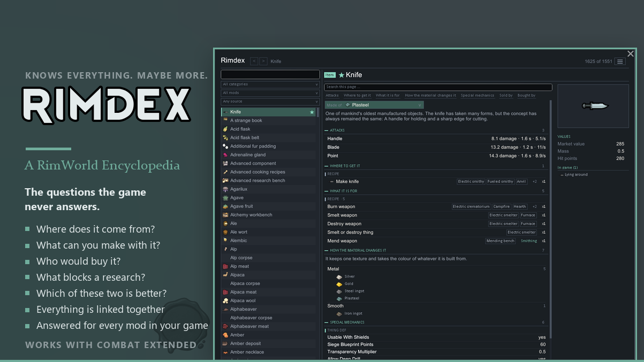
Task: Open the hamburger menu in Rimdex header
Action: click(x=620, y=61)
